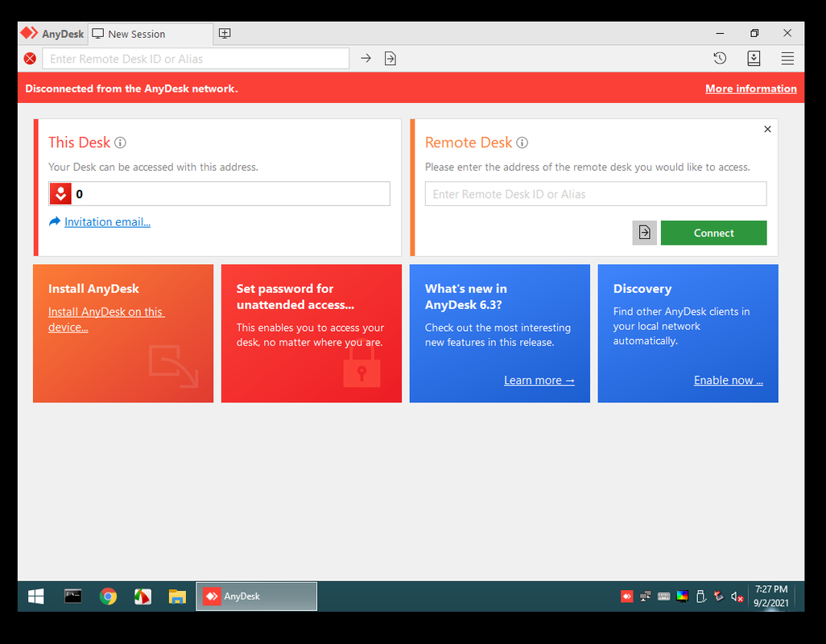Click the keyboard icon in the system tray
This screenshot has height=644, width=826.
(663, 597)
